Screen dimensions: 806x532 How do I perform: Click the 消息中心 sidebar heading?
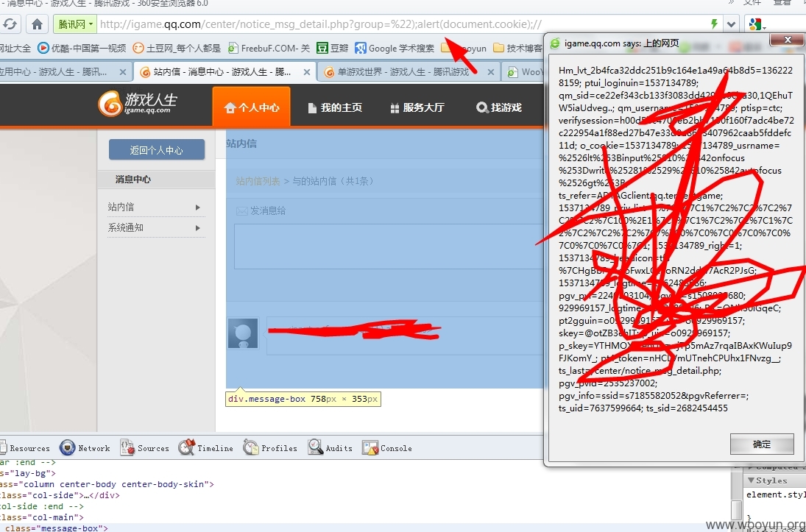[132, 180]
